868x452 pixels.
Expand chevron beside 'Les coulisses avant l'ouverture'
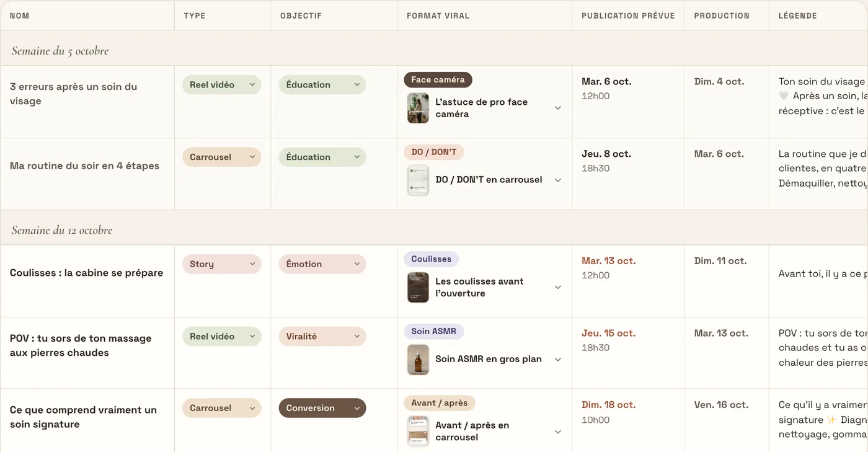(557, 287)
